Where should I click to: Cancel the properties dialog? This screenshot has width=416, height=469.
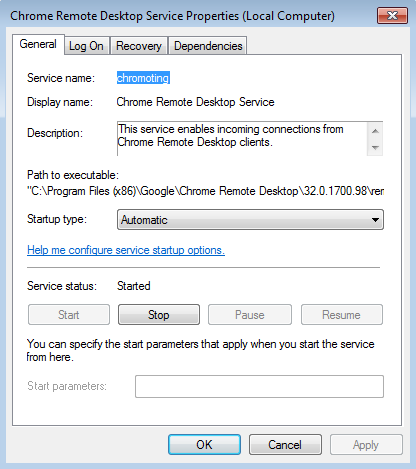point(285,445)
